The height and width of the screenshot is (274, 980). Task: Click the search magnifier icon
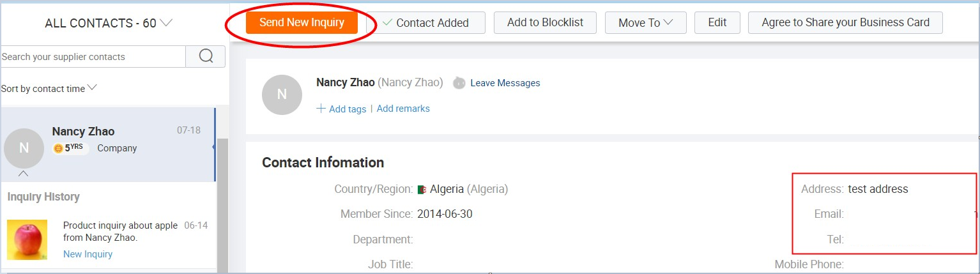[x=206, y=56]
